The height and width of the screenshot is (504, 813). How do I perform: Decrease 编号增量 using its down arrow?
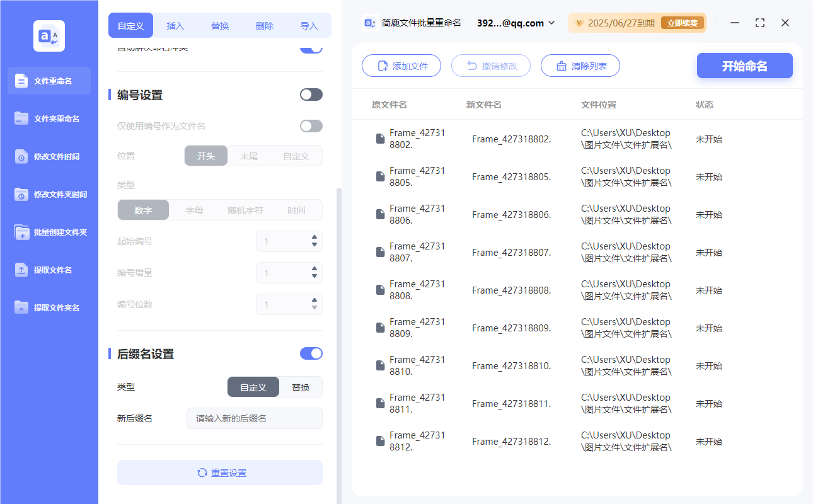point(313,277)
